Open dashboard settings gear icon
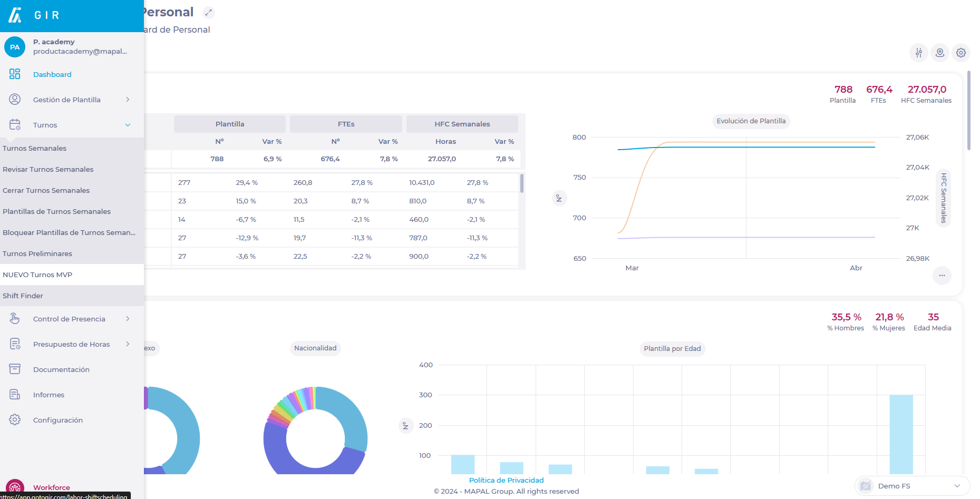 tap(960, 53)
